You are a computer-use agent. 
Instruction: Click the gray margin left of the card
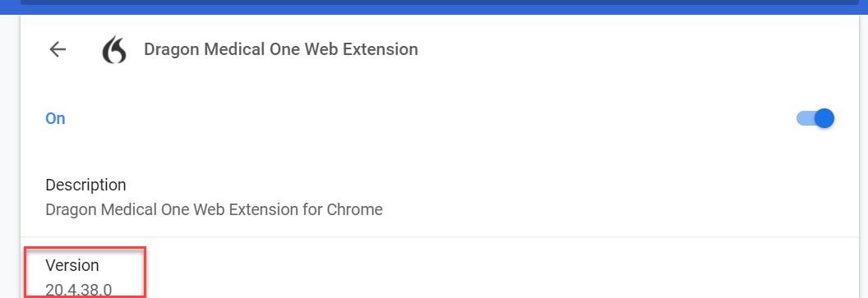tap(9, 157)
